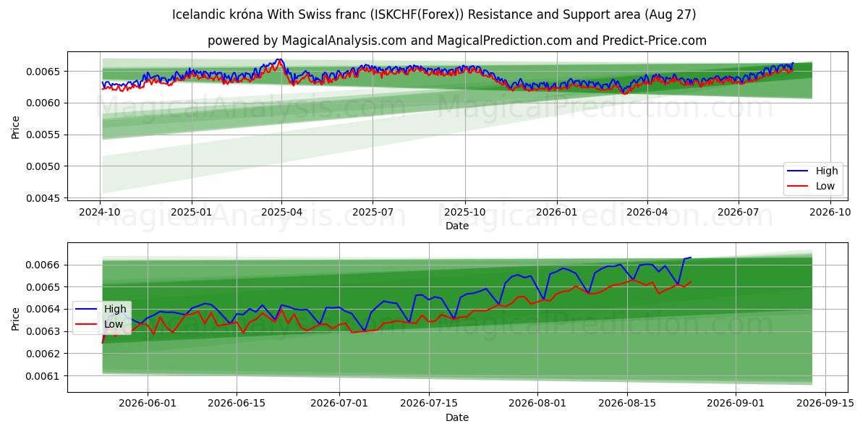Screen dimensions: 868x434
Task: Click the 2025-07 tick label
Action: (x=373, y=212)
